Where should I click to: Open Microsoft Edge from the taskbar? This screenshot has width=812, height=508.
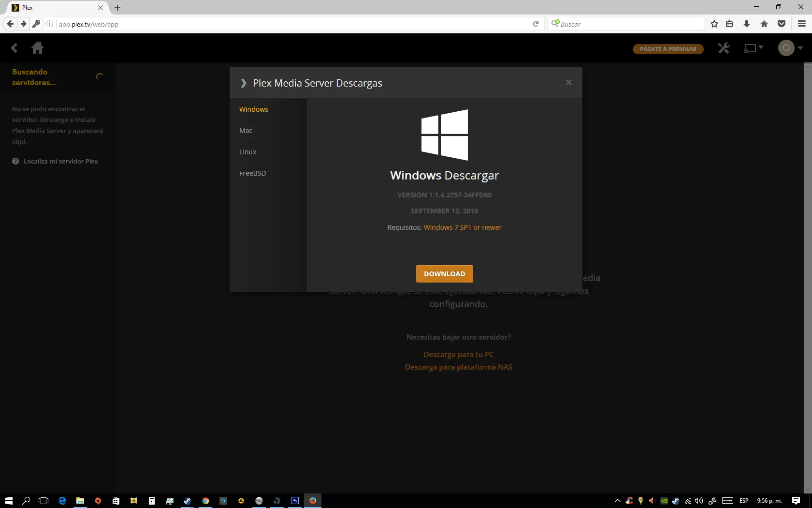tap(62, 501)
